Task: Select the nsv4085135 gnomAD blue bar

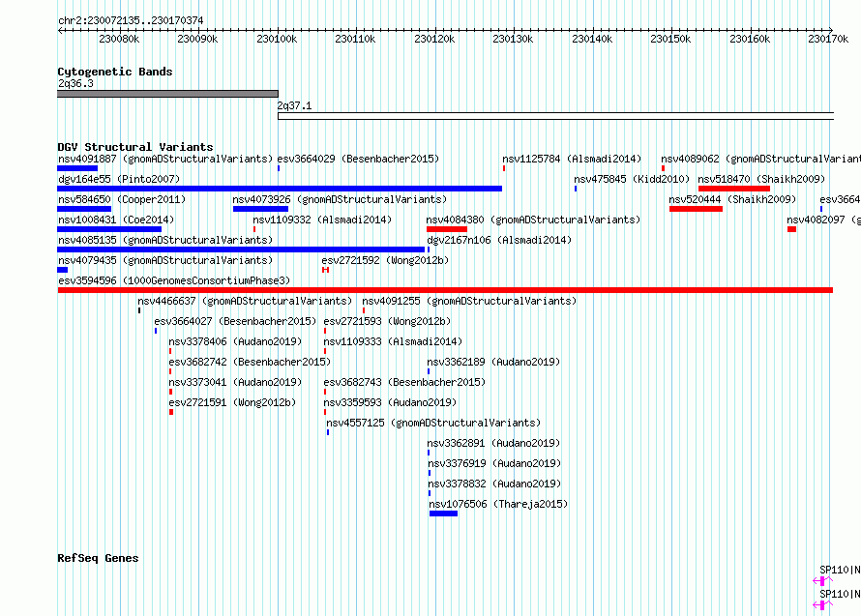Action: point(241,249)
